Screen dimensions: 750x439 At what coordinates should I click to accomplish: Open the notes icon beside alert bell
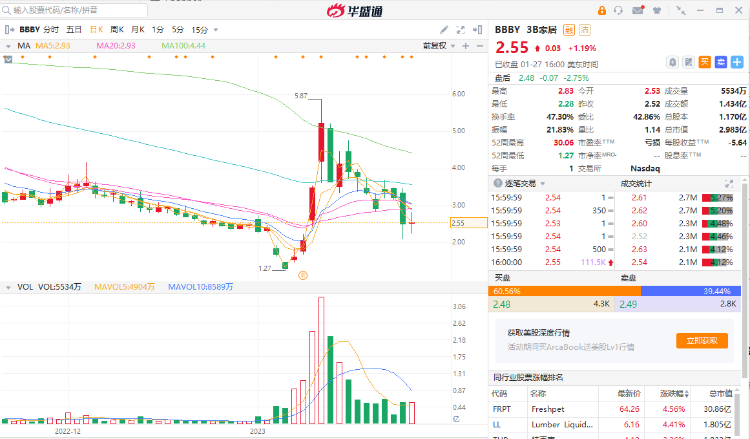(x=688, y=62)
